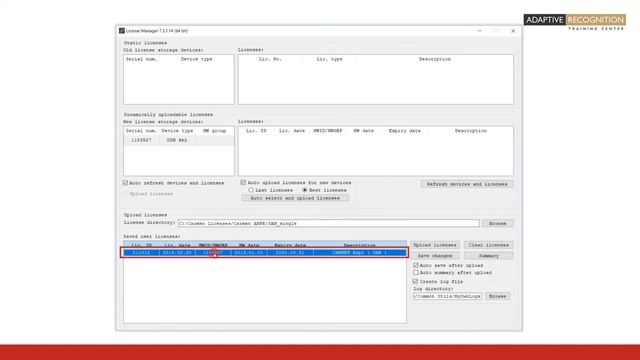Click the Lic. type column header
This screenshot has height=360, width=640.
[x=329, y=59]
